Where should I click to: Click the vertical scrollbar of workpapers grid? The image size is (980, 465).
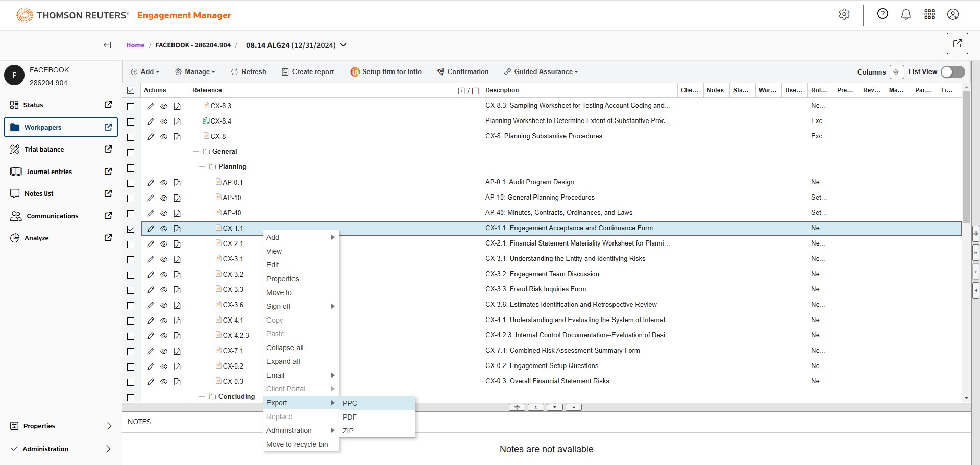(966, 158)
